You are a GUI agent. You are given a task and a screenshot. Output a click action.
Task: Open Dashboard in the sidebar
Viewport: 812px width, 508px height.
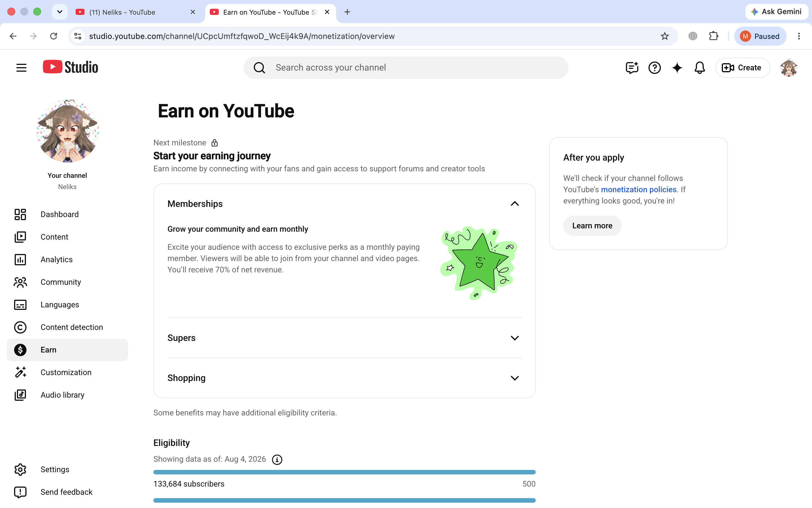click(67, 214)
